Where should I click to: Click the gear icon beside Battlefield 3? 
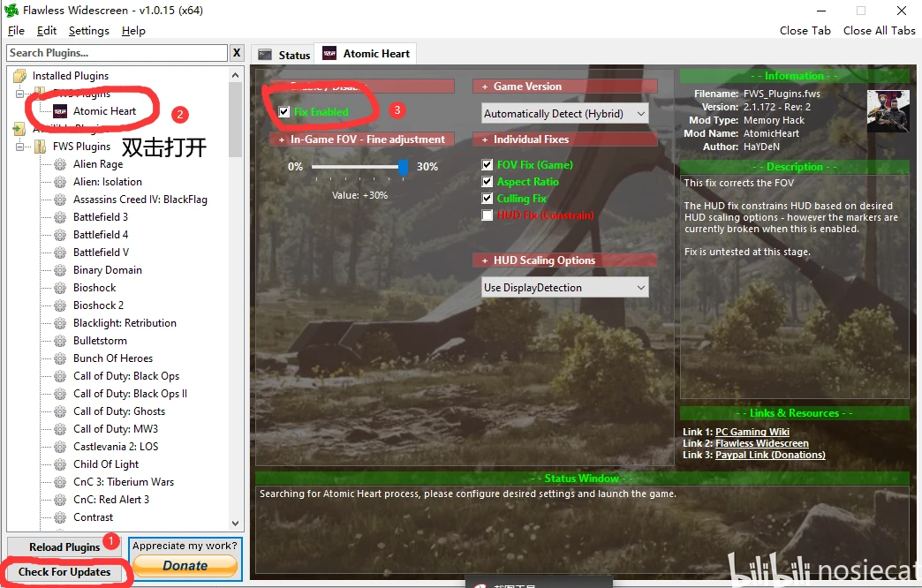pos(60,217)
